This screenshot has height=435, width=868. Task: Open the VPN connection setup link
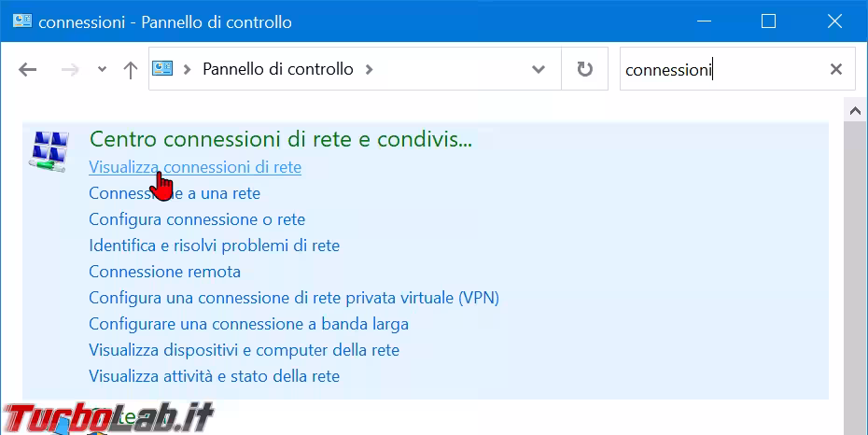(293, 298)
